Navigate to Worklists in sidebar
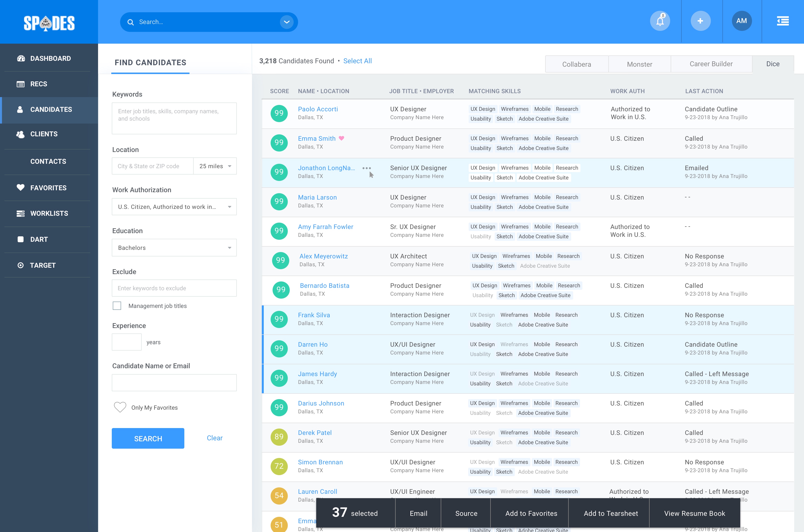This screenshot has width=804, height=532. pyautogui.click(x=50, y=213)
